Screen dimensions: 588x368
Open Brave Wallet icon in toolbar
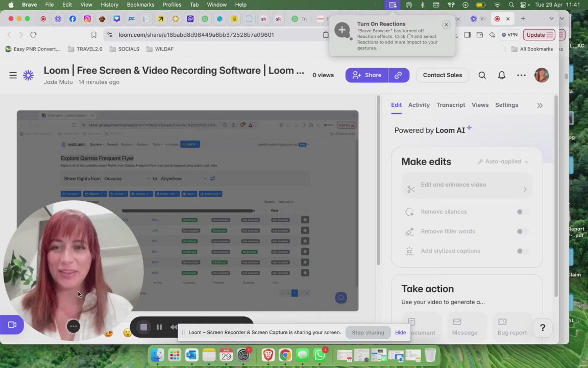[480, 35]
